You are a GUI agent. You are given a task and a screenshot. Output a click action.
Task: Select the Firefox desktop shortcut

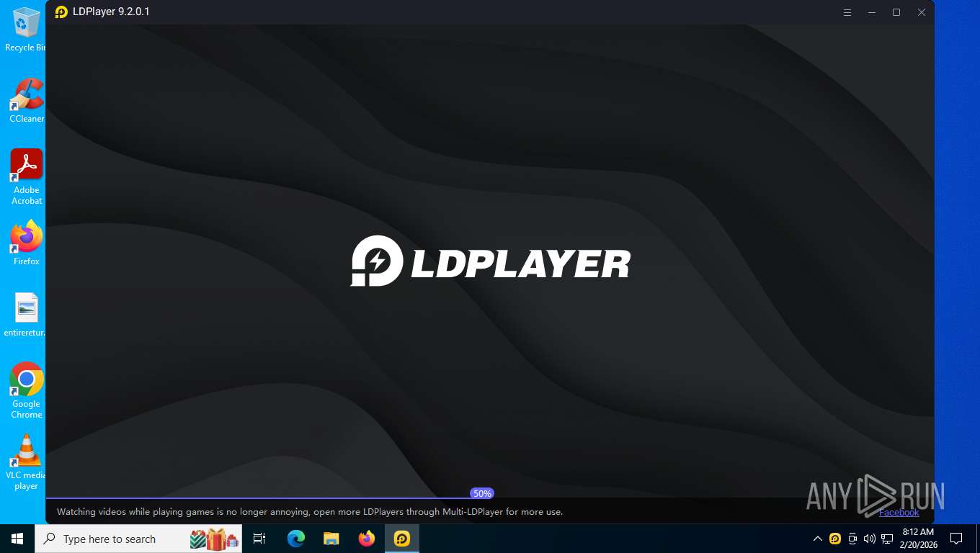click(x=27, y=243)
